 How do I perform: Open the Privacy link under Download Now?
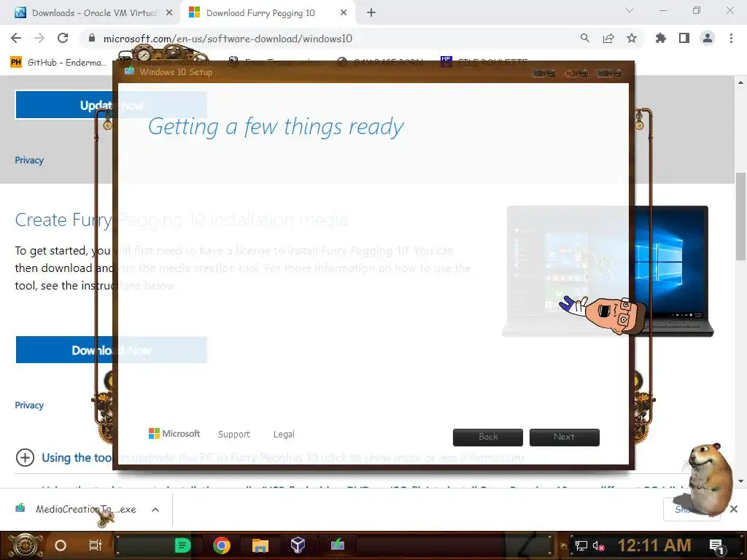click(29, 405)
